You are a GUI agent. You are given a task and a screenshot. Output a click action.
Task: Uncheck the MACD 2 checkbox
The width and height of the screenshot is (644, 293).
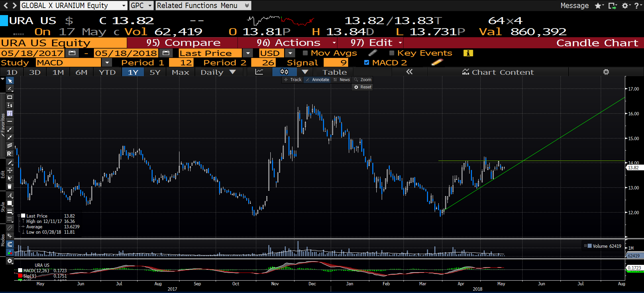tap(367, 62)
